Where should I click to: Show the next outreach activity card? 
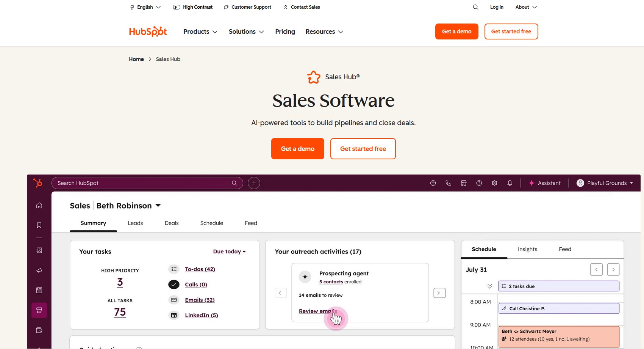coord(439,293)
